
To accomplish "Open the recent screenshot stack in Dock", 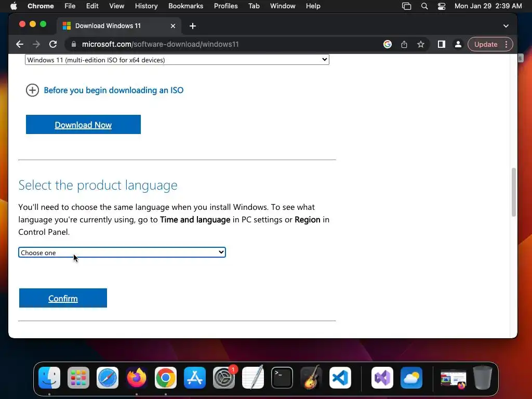I will (x=453, y=378).
